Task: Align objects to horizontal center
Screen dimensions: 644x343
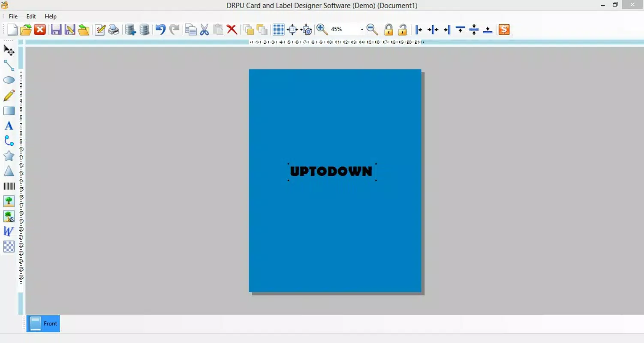Action: click(x=433, y=30)
